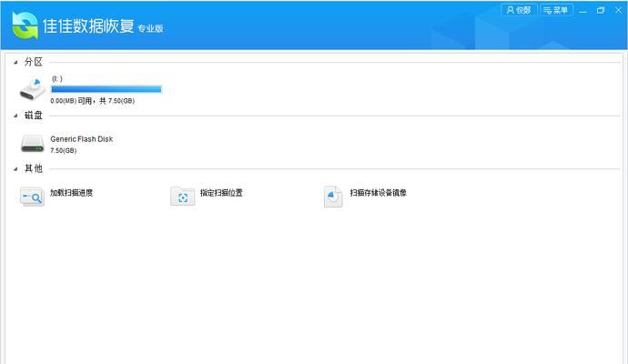Collapse the 磁盘 section
The width and height of the screenshot is (628, 364).
tap(15, 116)
